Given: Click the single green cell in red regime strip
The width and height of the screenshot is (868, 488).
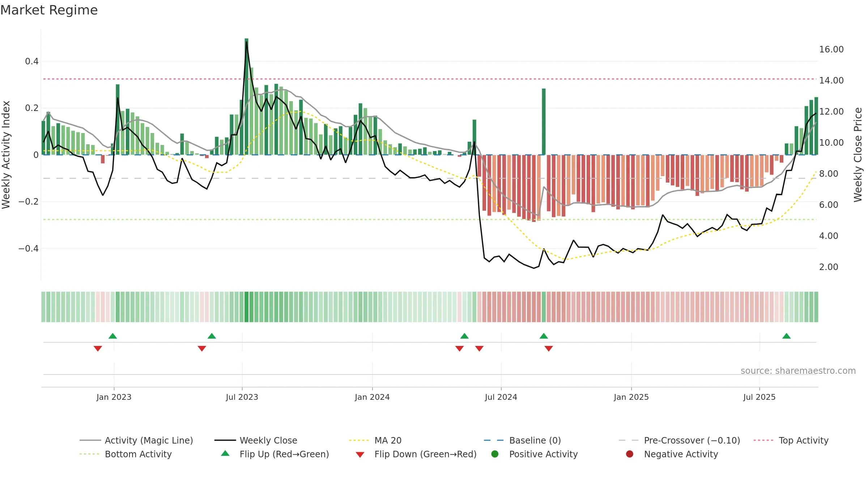Looking at the screenshot, I should click(x=544, y=307).
